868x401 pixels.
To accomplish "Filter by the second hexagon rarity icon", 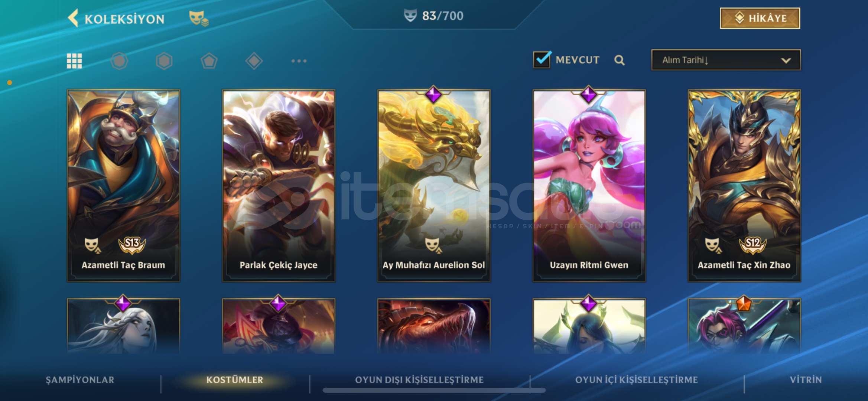I will point(164,61).
